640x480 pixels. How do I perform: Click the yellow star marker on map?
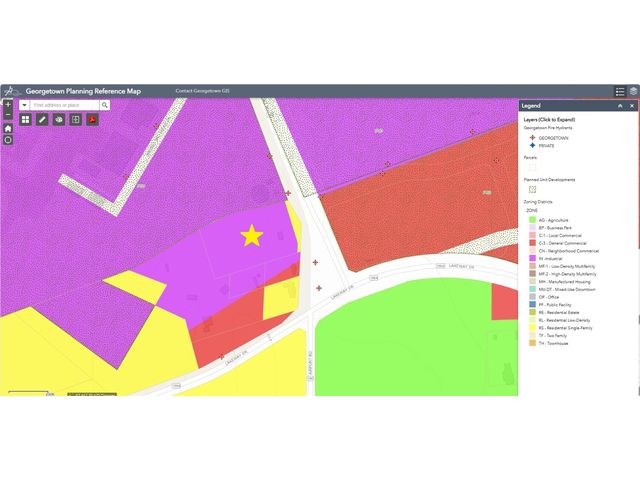tap(251, 236)
